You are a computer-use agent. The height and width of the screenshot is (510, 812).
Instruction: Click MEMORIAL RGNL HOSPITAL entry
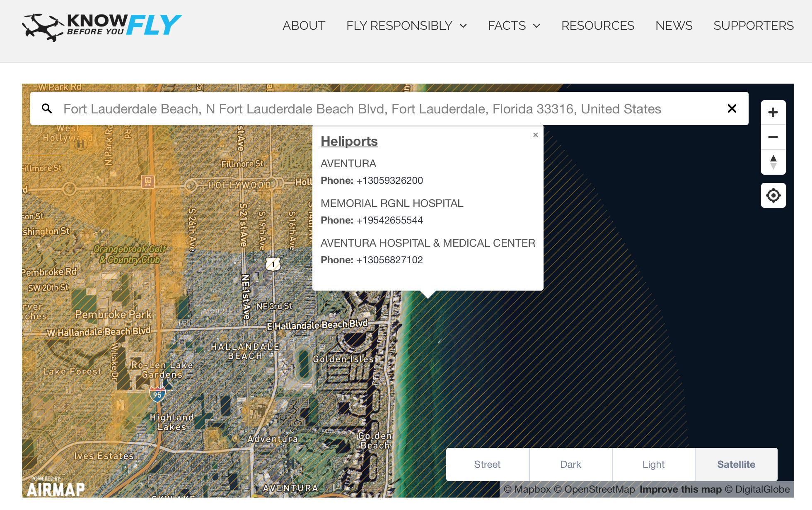pyautogui.click(x=392, y=203)
